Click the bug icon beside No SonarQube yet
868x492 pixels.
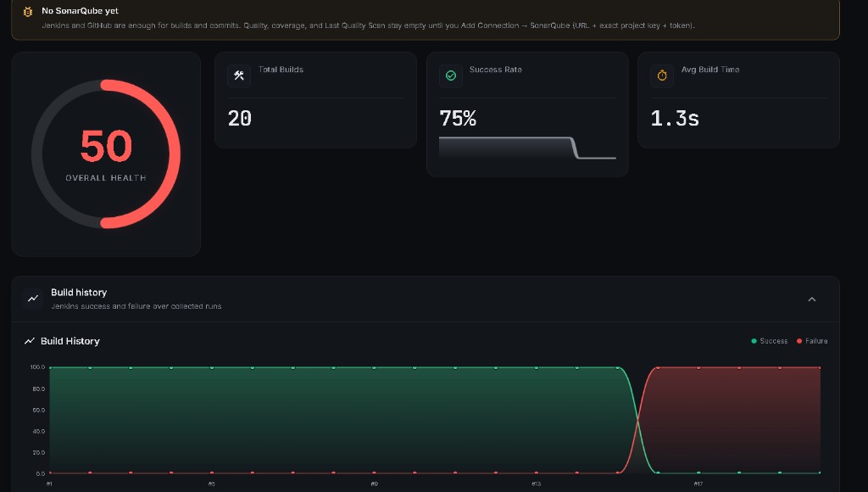tap(28, 12)
